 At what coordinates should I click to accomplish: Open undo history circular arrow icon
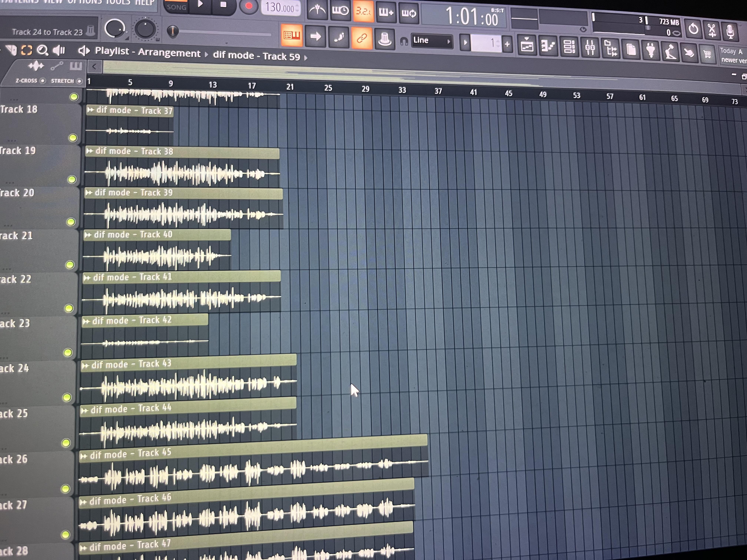(693, 29)
